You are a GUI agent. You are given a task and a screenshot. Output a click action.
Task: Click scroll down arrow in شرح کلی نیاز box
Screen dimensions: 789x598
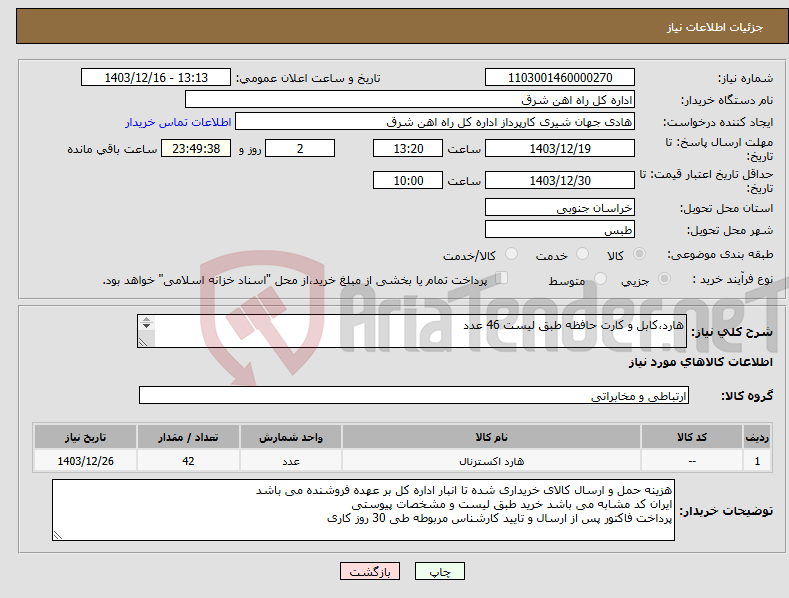point(146,326)
